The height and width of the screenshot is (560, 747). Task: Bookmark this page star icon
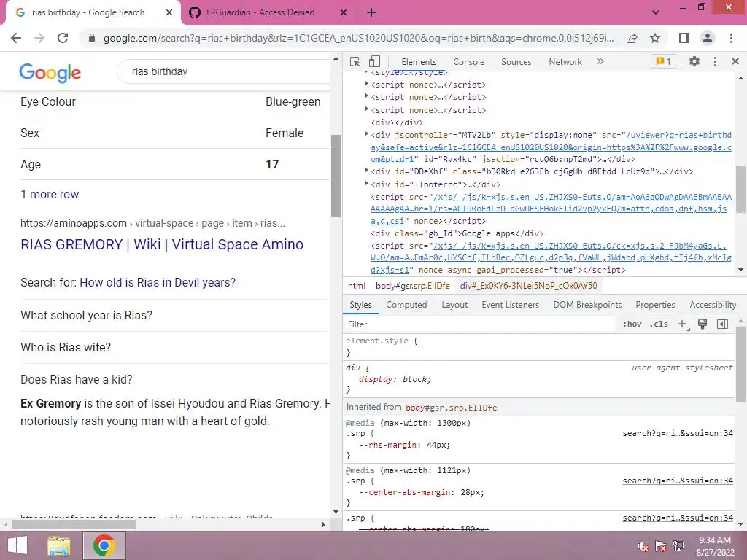point(655,38)
